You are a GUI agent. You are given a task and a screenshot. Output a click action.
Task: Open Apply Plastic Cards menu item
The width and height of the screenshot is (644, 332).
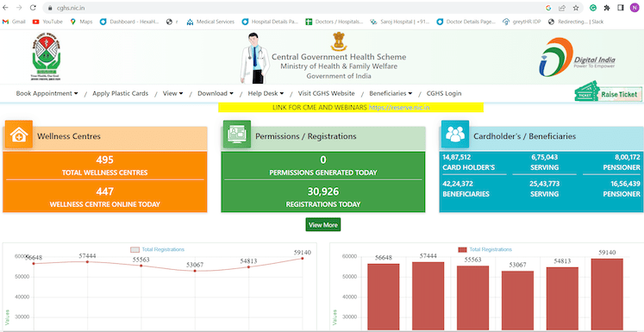(x=121, y=93)
